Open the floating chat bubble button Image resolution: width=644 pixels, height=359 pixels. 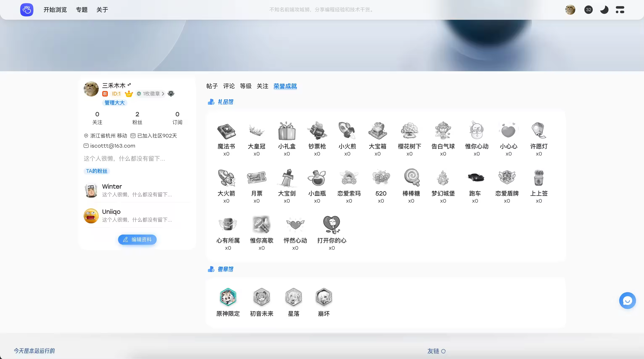pos(627,301)
